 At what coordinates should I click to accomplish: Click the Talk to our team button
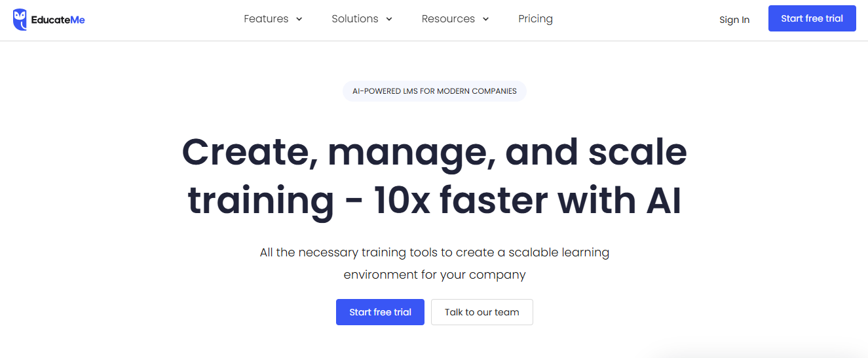pyautogui.click(x=481, y=312)
